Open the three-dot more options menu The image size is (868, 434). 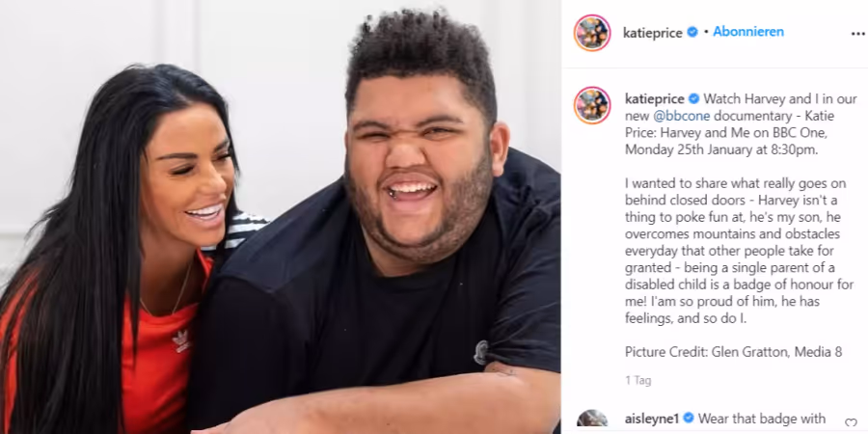point(858,34)
